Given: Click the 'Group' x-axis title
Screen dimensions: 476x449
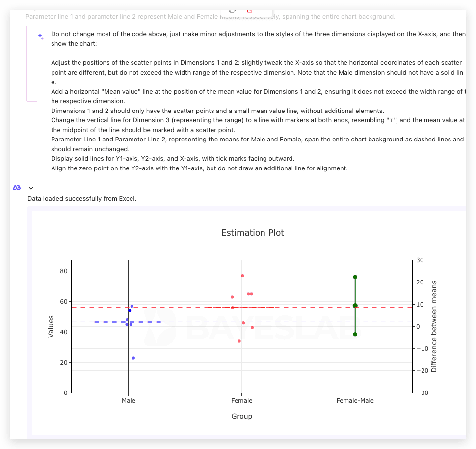Looking at the screenshot, I should (241, 416).
